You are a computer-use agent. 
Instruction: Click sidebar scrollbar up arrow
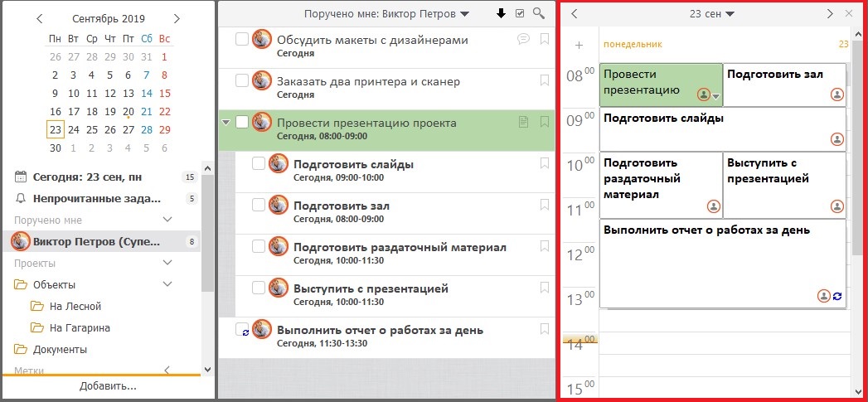click(x=207, y=167)
